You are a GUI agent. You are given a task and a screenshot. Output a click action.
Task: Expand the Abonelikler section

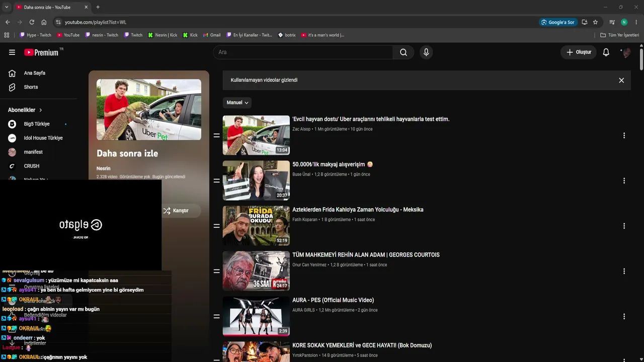click(25, 110)
